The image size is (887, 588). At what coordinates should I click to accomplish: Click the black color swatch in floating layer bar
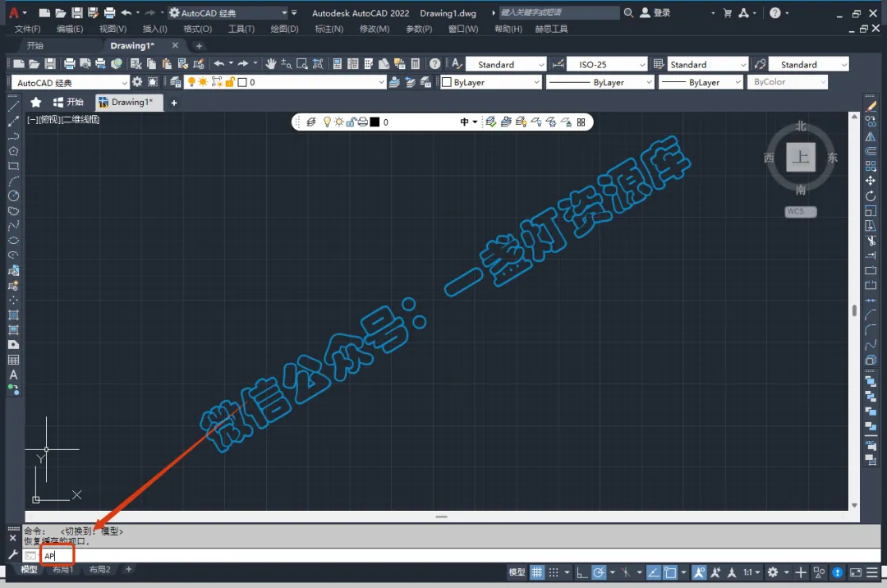[375, 122]
